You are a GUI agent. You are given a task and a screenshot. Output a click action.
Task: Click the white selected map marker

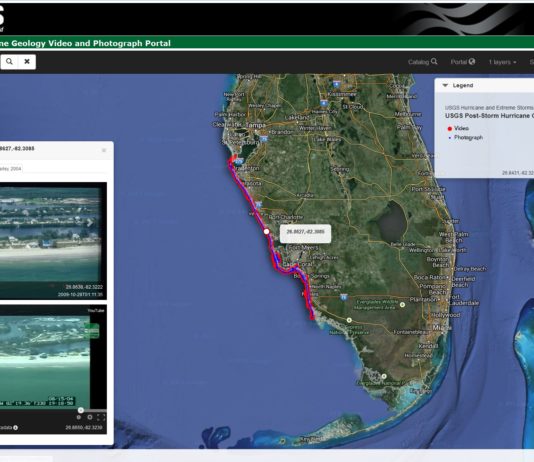coord(266,232)
